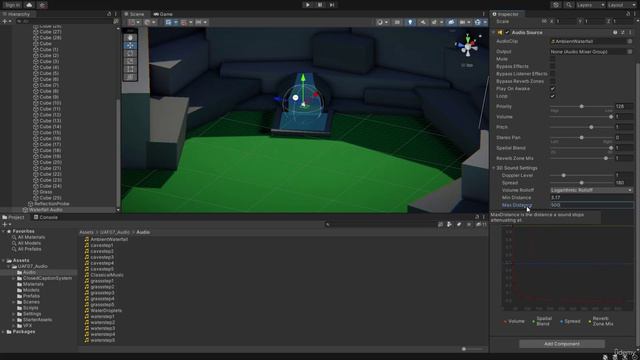Open the Layers dropdown
The width and height of the screenshot is (640, 360).
click(x=590, y=5)
